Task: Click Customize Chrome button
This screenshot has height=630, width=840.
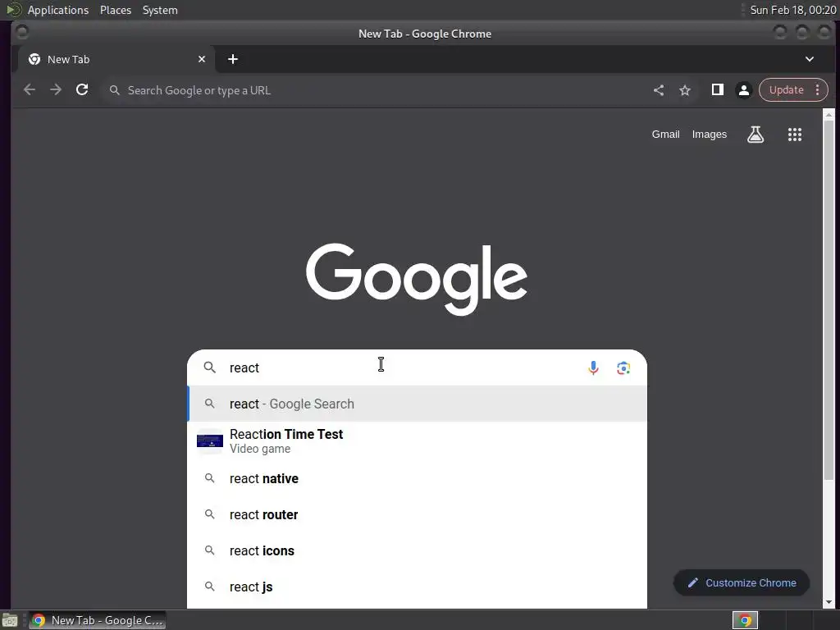Action: (742, 583)
